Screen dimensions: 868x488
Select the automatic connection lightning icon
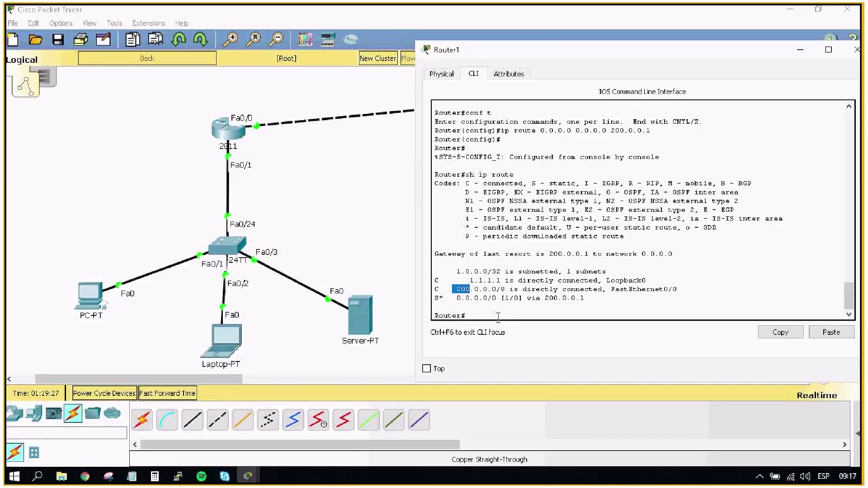coord(142,420)
